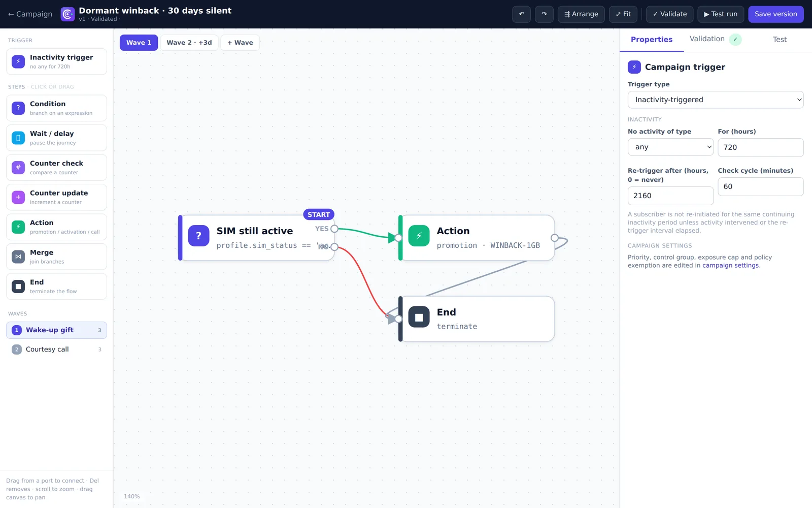Click the Counter check hash icon
Image resolution: width=812 pixels, height=508 pixels.
tap(18, 167)
